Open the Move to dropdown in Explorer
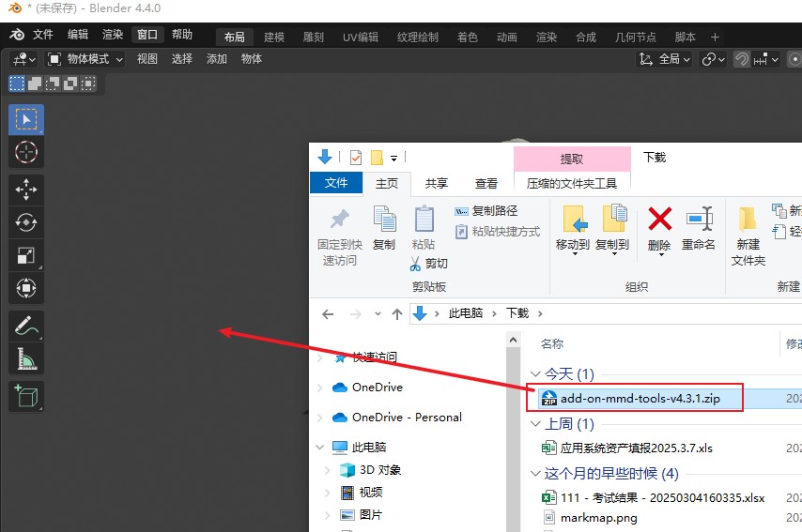Image resolution: width=802 pixels, height=532 pixels. click(573, 230)
